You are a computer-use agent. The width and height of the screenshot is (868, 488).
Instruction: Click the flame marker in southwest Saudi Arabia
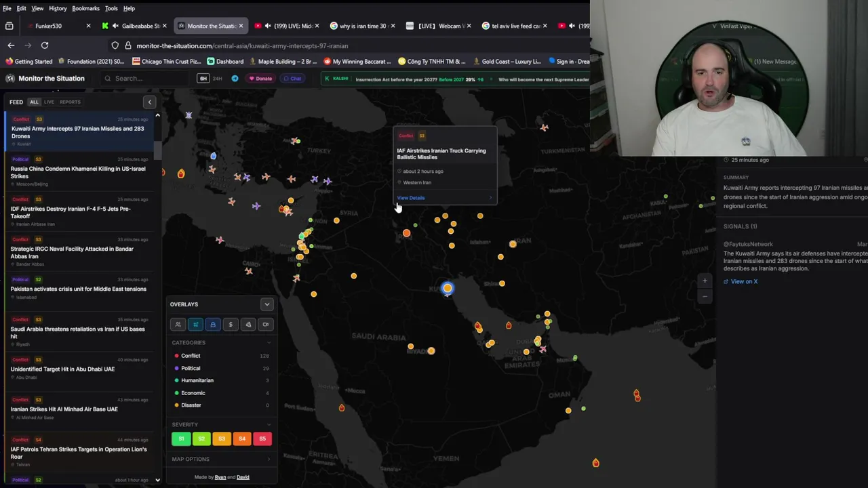341,408
